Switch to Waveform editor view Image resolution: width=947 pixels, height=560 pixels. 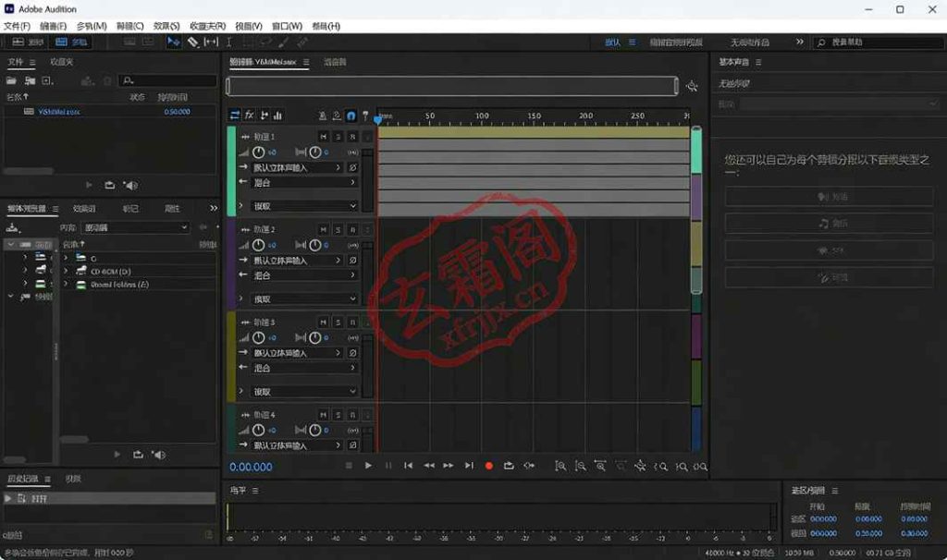(28, 42)
